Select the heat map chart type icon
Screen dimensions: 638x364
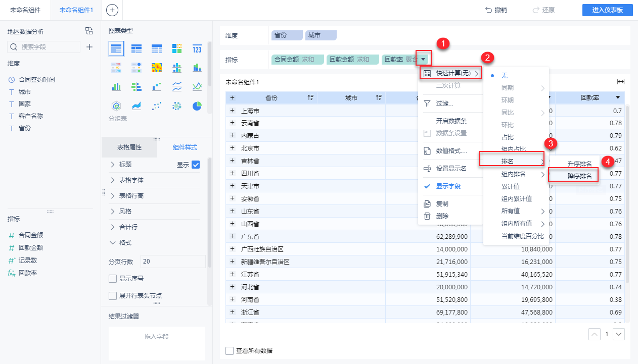pyautogui.click(x=157, y=68)
